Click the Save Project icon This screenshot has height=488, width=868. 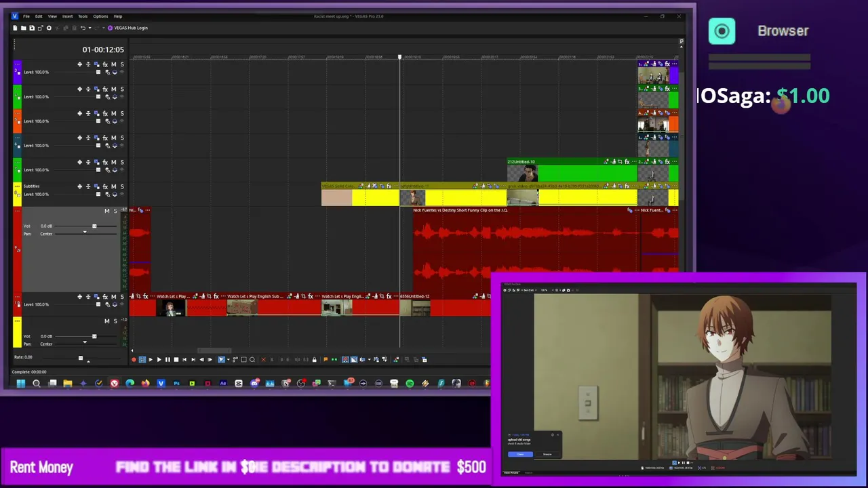(31, 28)
